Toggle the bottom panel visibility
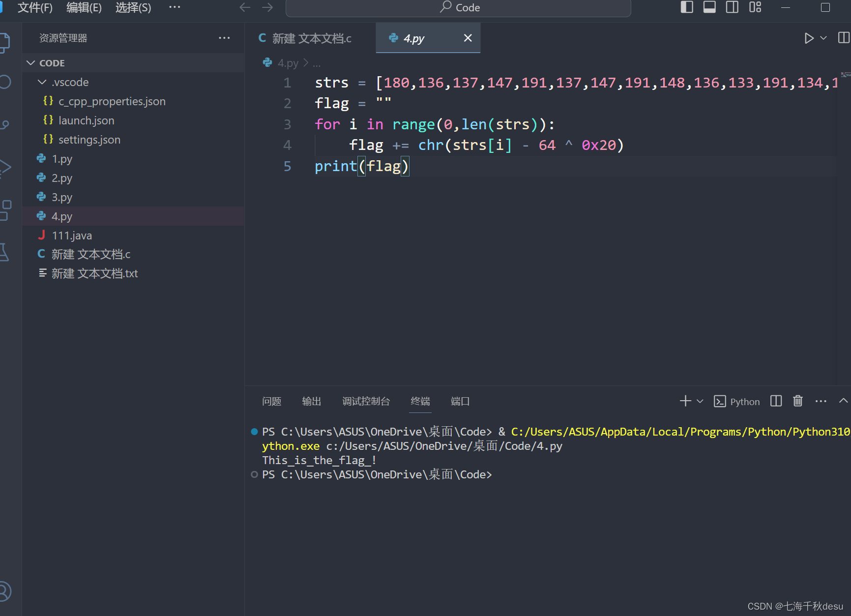This screenshot has width=851, height=616. coord(709,7)
